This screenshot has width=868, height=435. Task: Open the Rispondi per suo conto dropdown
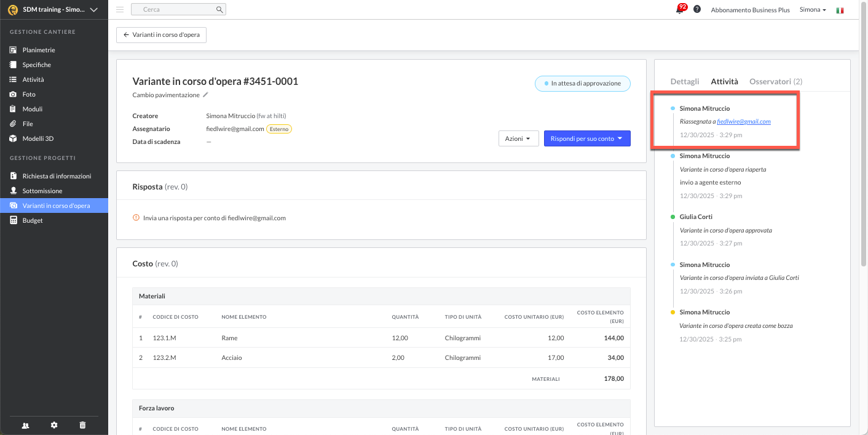click(587, 138)
